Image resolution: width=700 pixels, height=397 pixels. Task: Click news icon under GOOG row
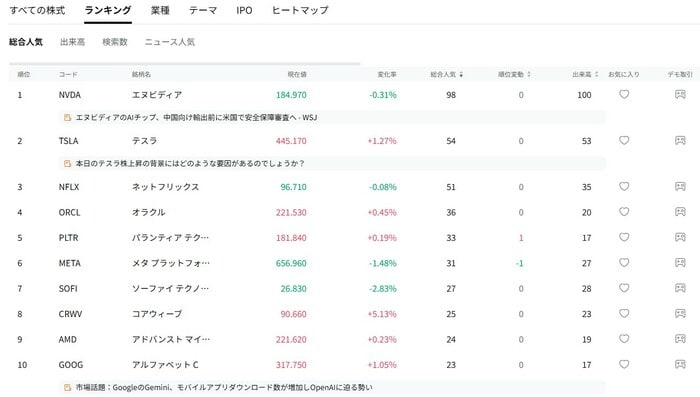[x=67, y=387]
